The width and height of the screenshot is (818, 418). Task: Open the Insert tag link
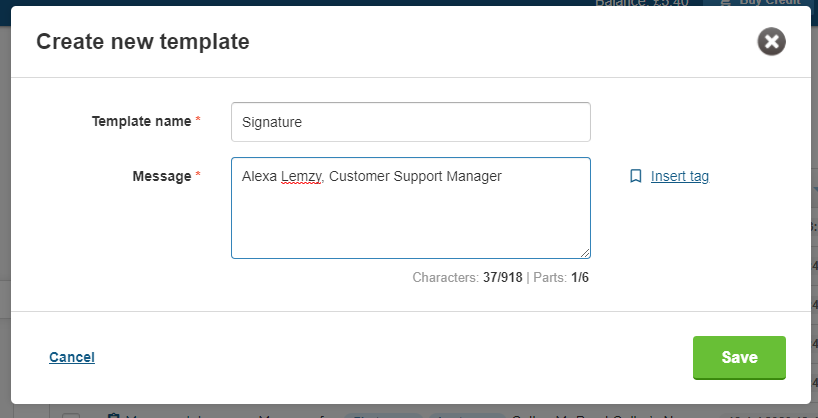click(680, 176)
